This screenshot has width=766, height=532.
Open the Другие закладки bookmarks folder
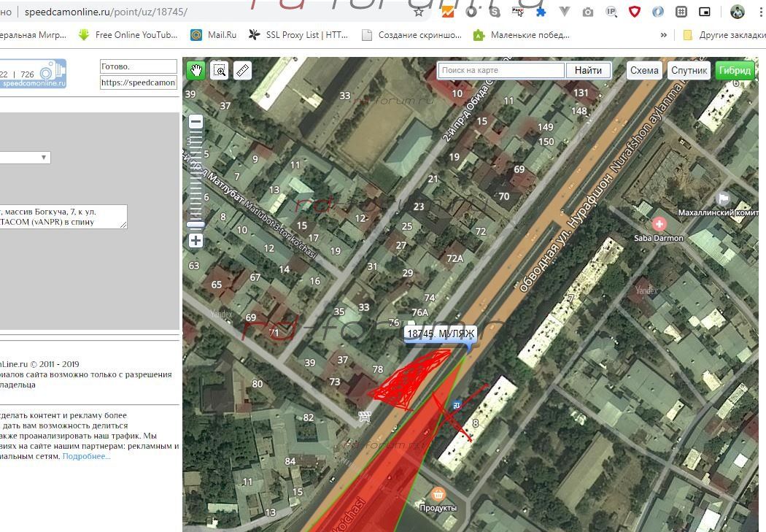pos(722,35)
